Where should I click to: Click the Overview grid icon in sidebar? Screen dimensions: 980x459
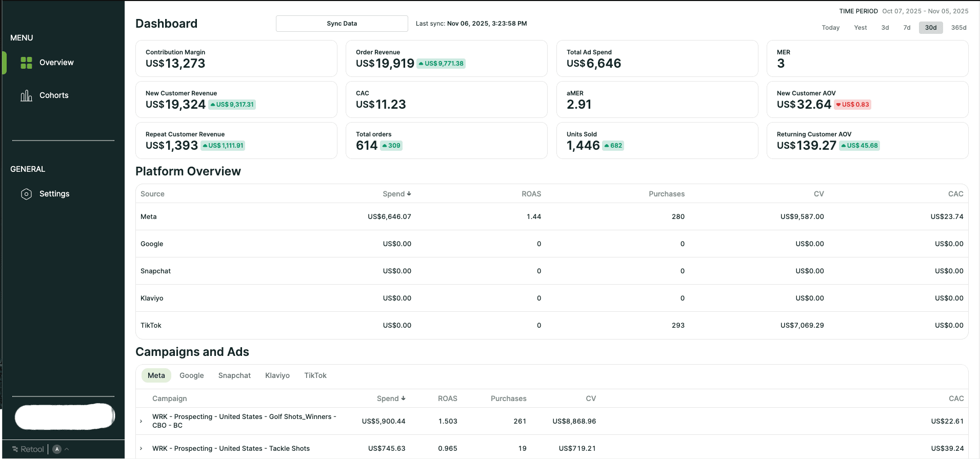pos(26,63)
